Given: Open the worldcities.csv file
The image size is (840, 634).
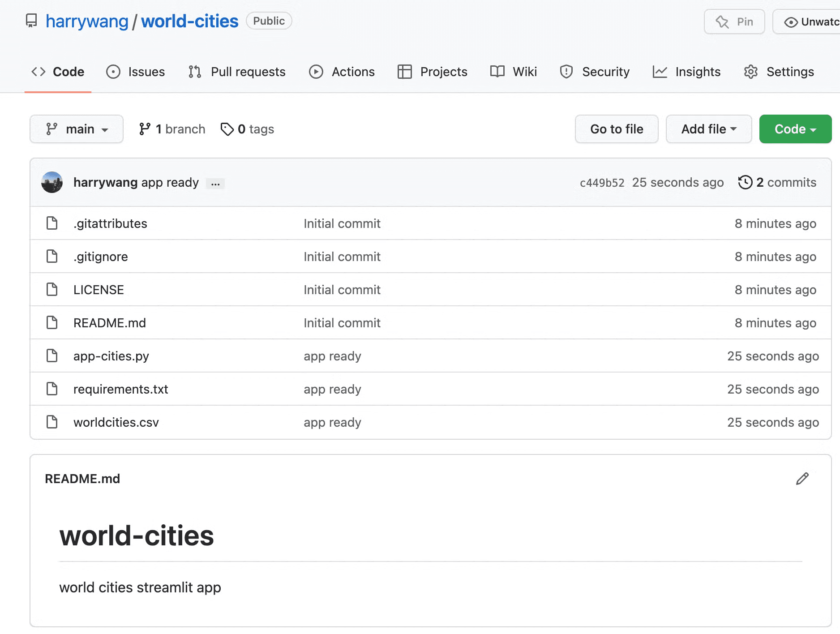Looking at the screenshot, I should (116, 422).
